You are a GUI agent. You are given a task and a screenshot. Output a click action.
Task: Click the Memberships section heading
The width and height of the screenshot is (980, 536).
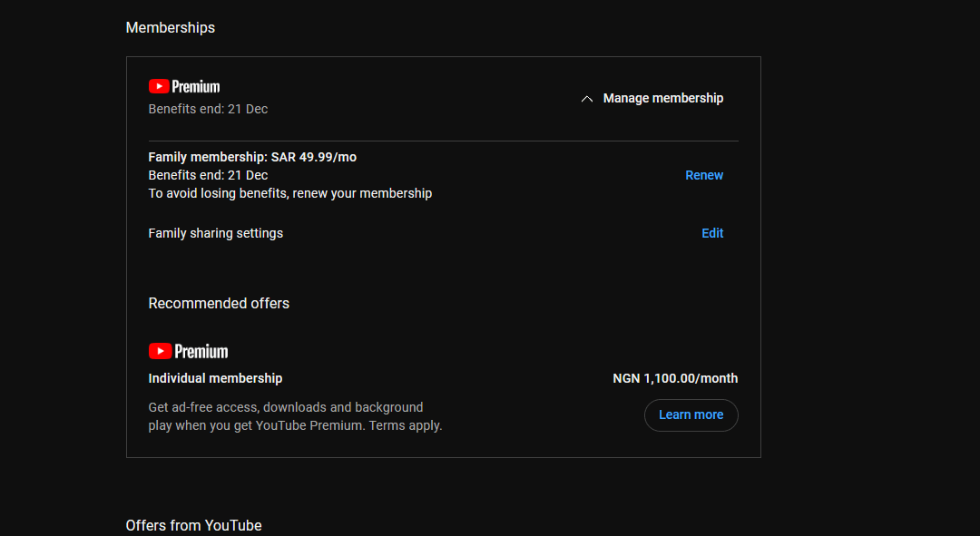click(171, 28)
